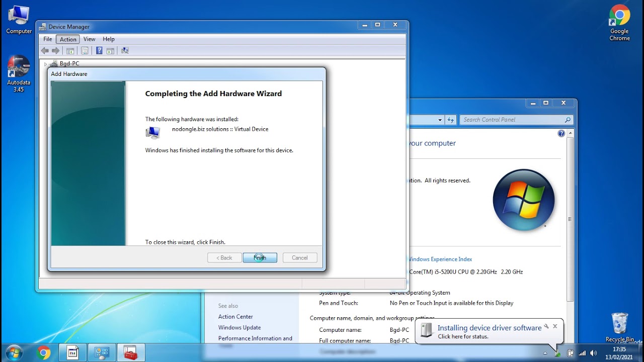Click the System window vertical scrollbar

point(570,219)
